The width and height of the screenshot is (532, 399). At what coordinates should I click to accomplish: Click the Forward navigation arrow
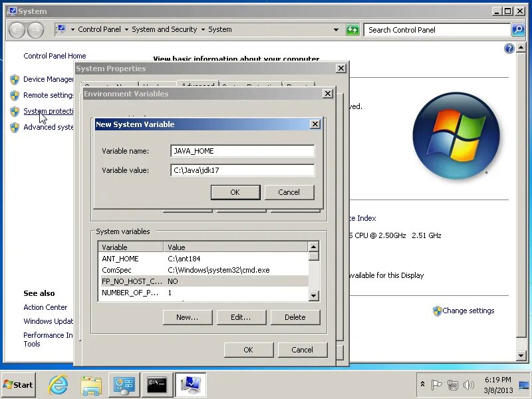35,30
